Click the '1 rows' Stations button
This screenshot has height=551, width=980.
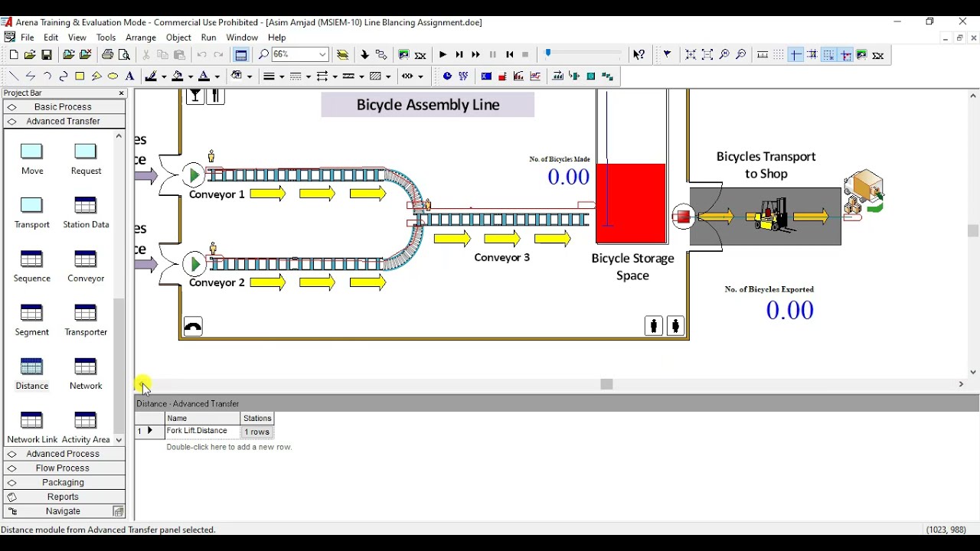pos(257,432)
